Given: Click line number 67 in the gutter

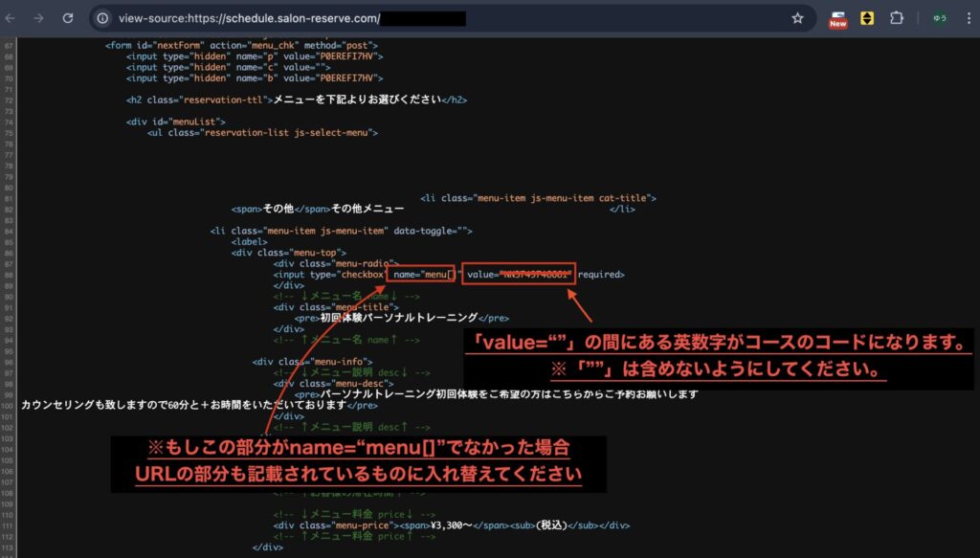Looking at the screenshot, I should point(8,45).
